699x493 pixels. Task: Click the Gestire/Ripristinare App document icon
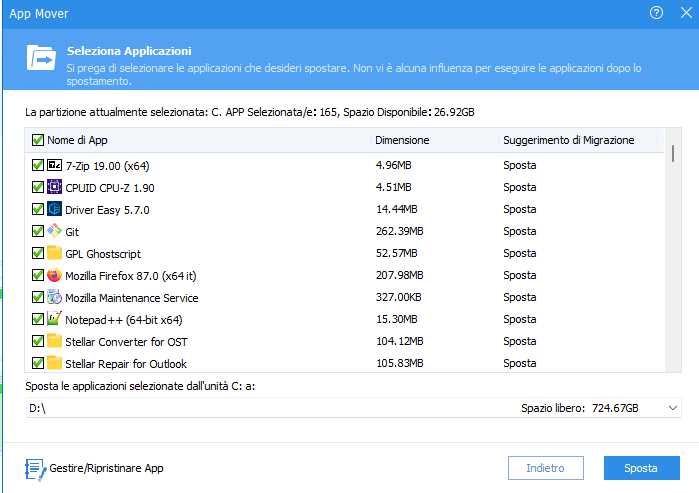click(36, 470)
